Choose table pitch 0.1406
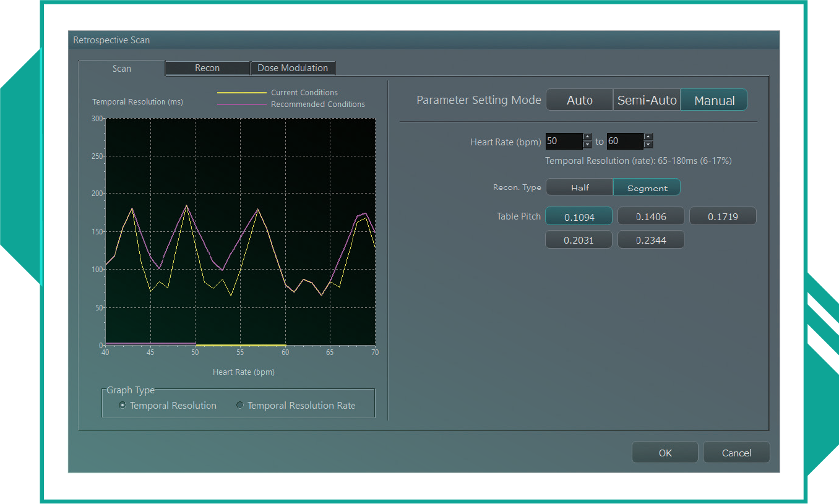 (651, 217)
